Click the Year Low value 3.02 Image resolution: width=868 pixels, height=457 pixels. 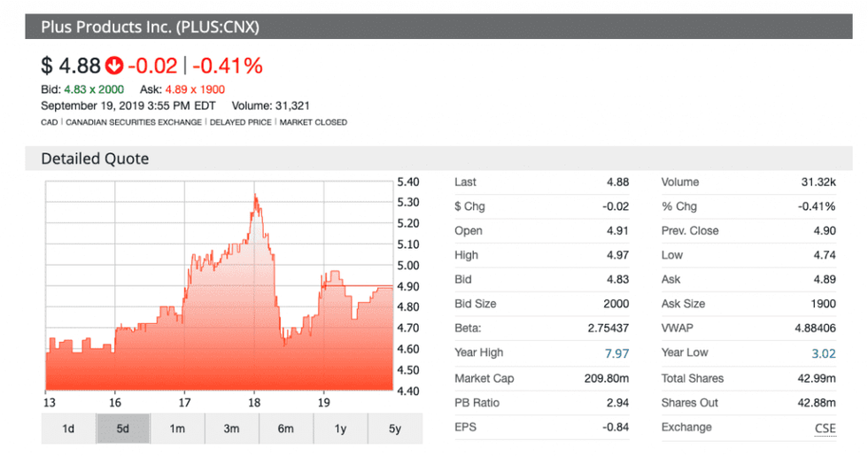(823, 353)
